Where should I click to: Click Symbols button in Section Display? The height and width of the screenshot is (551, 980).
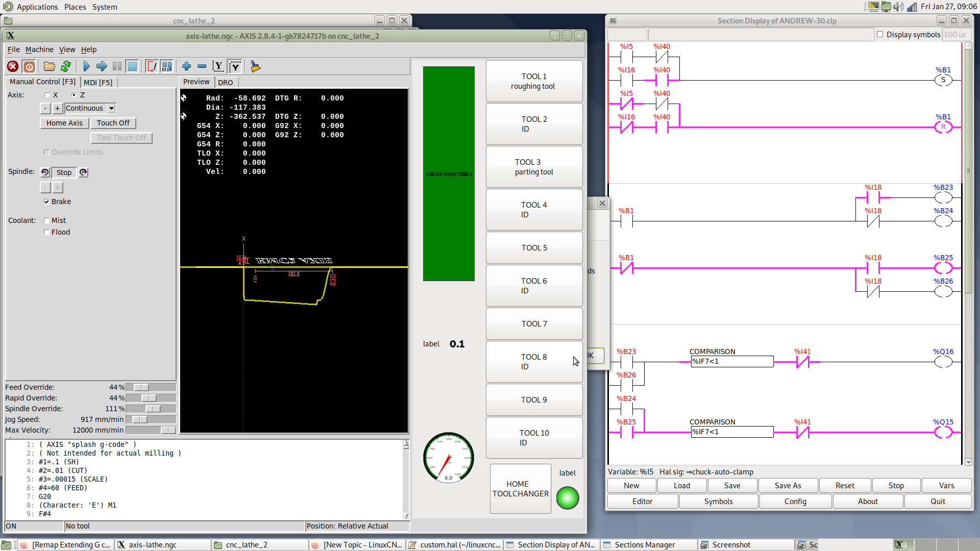pyautogui.click(x=718, y=502)
